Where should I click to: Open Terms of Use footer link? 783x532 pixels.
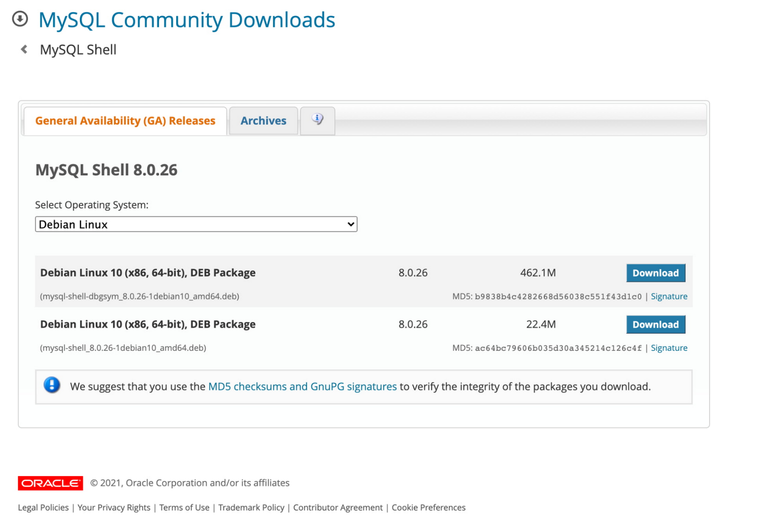(x=184, y=507)
